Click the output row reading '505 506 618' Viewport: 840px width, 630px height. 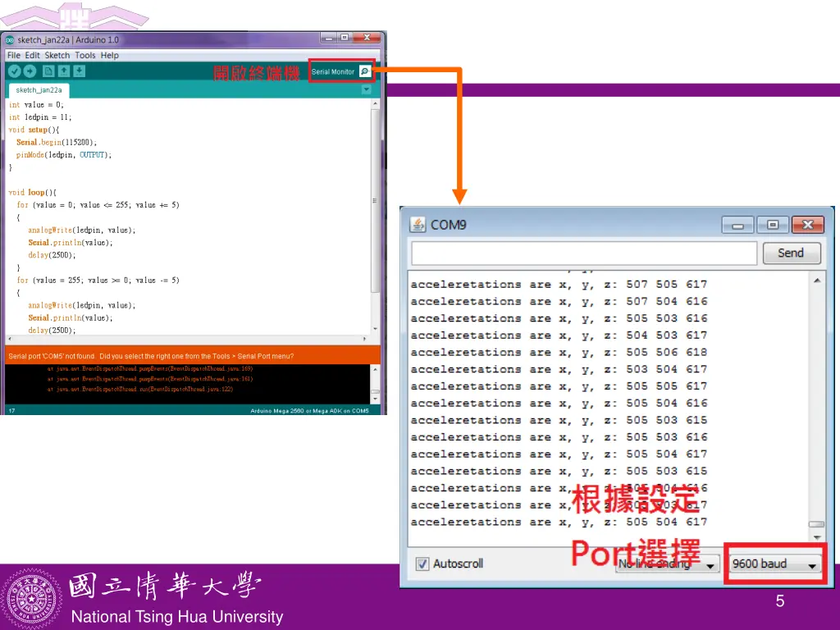[559, 353]
